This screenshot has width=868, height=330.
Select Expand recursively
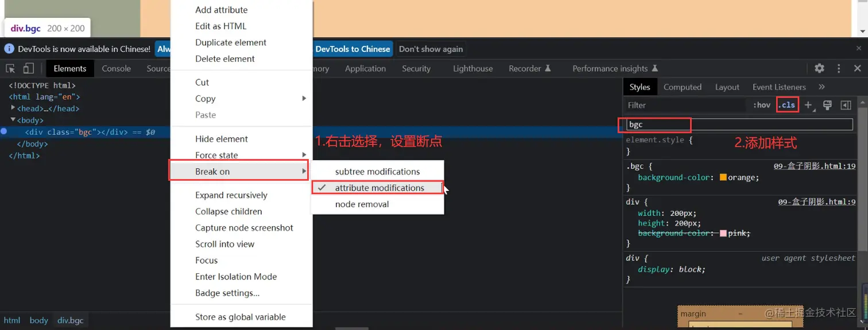tap(242, 195)
